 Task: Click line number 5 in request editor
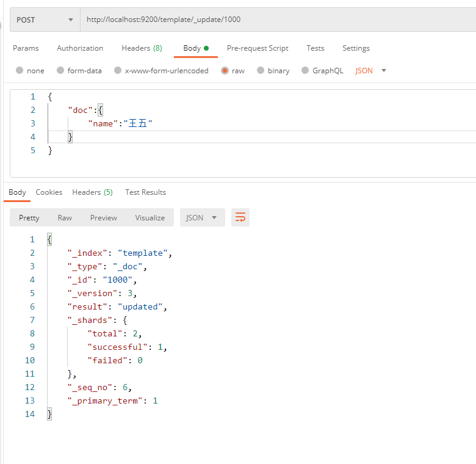click(x=33, y=150)
